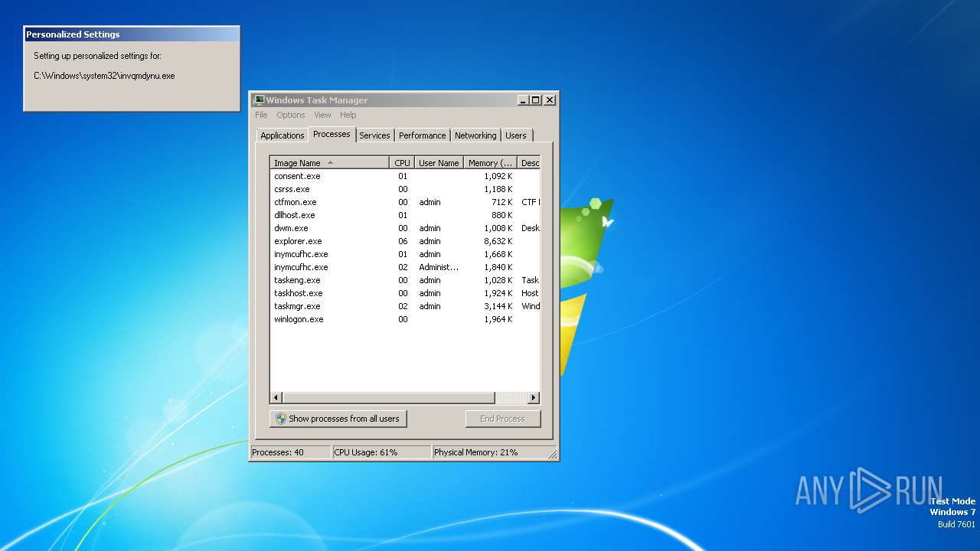Image resolution: width=980 pixels, height=551 pixels.
Task: Sort by CPU column header
Action: [x=403, y=163]
